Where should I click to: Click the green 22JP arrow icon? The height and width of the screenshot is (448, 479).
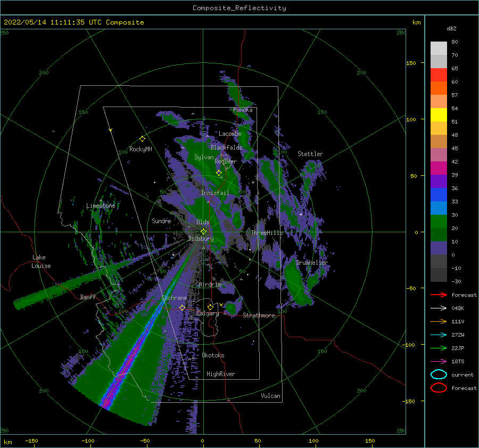click(x=439, y=348)
